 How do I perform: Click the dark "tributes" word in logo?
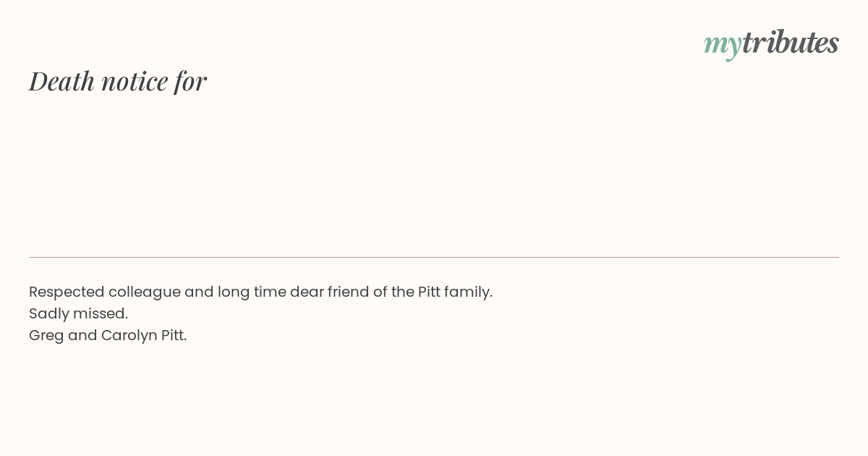[790, 42]
